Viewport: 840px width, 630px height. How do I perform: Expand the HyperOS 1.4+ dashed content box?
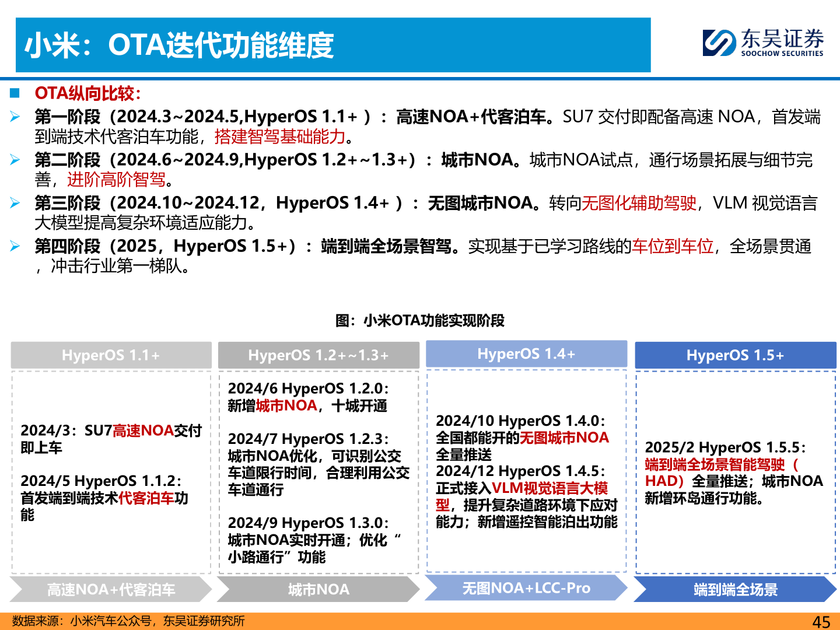coord(526,473)
